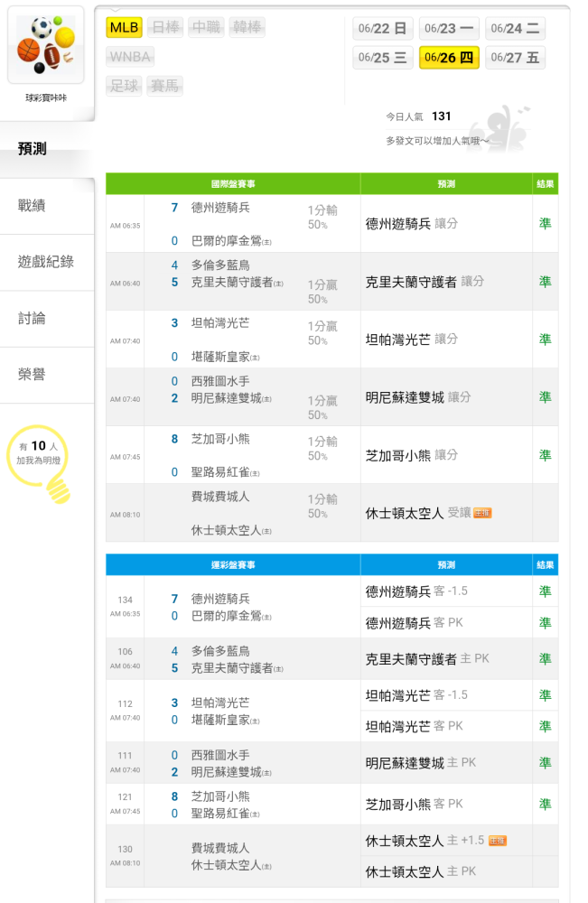Choose date 06/24 二
The image size is (588, 903).
(515, 28)
